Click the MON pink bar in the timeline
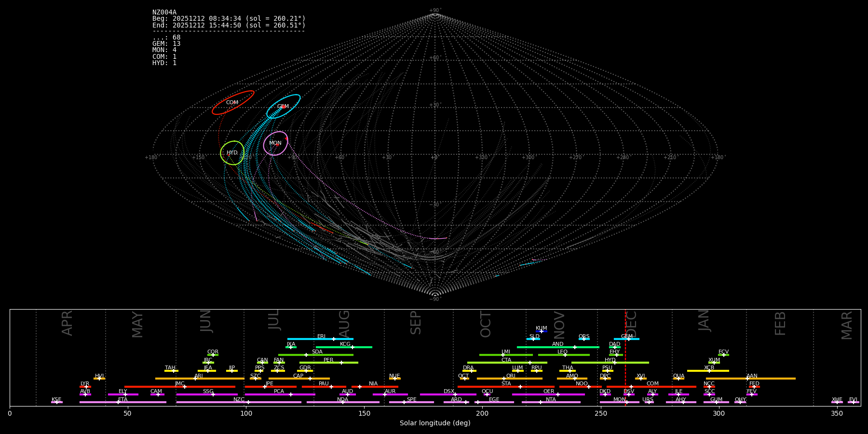 [619, 402]
